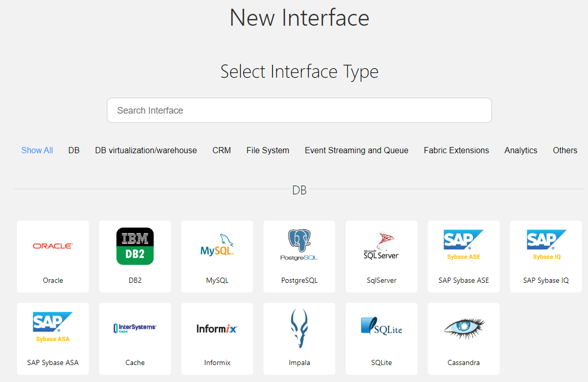Filter interfaces by DB category
The height and width of the screenshot is (382, 588).
coord(74,151)
